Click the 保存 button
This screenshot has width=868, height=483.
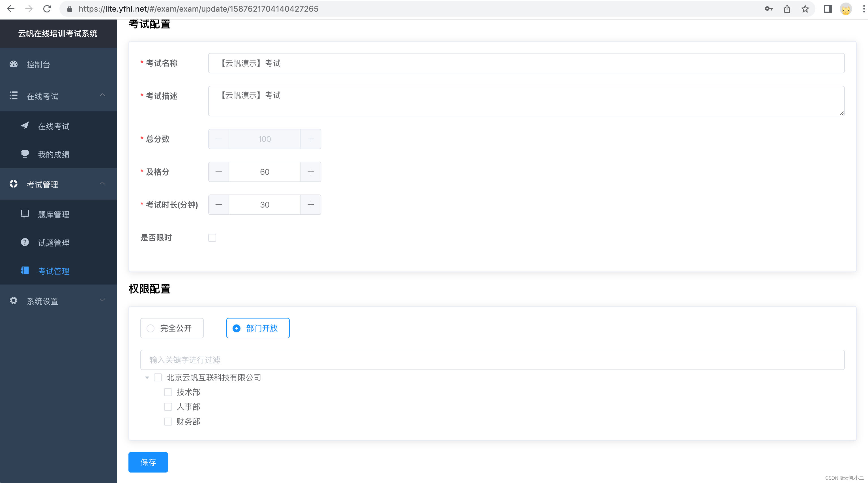click(148, 462)
